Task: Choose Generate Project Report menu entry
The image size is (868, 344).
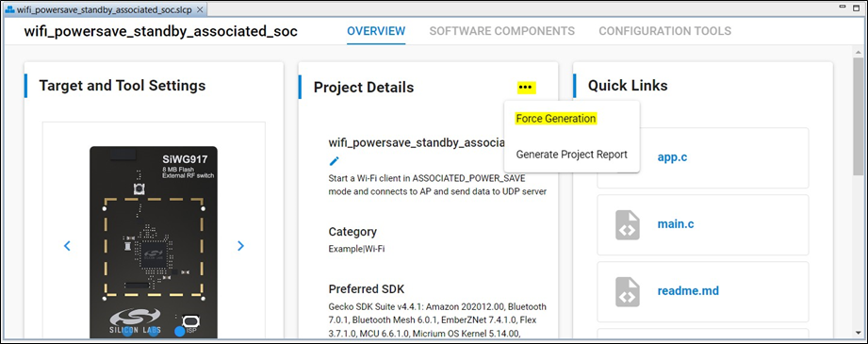Action: [x=572, y=155]
